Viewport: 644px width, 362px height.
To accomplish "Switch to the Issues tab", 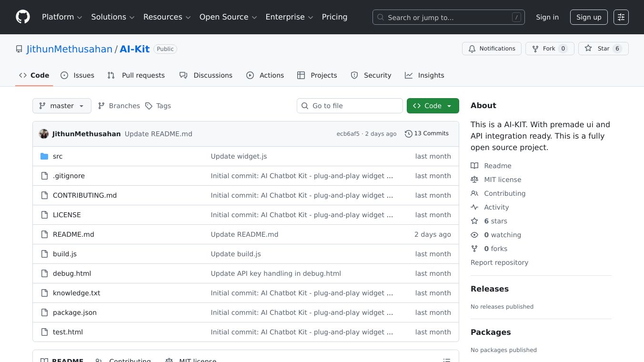I will tap(78, 75).
